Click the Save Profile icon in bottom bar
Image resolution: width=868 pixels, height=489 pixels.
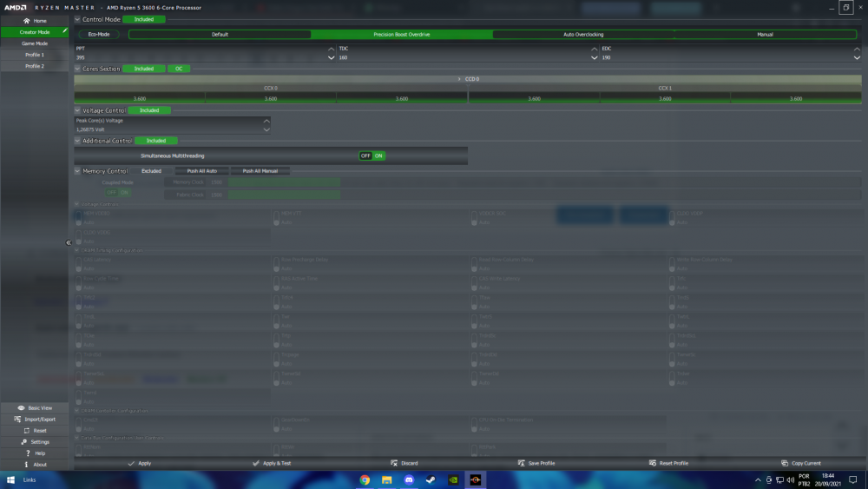[x=522, y=463]
